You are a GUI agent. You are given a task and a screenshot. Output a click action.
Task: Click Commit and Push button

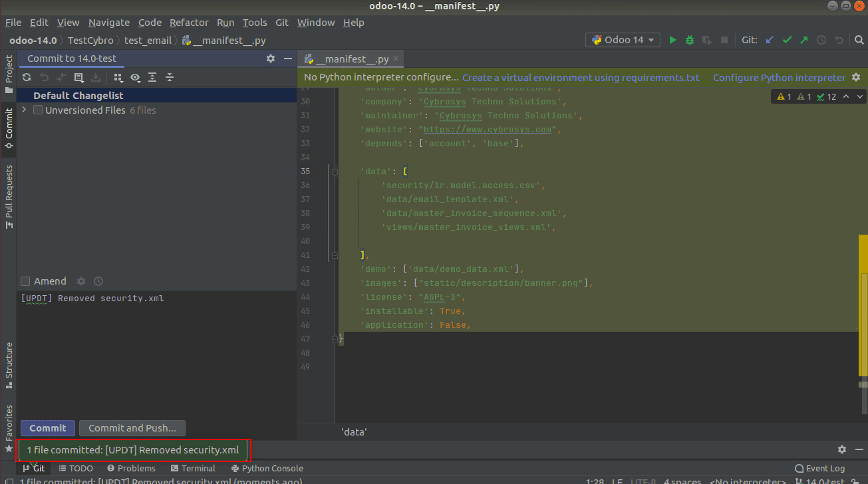(132, 428)
